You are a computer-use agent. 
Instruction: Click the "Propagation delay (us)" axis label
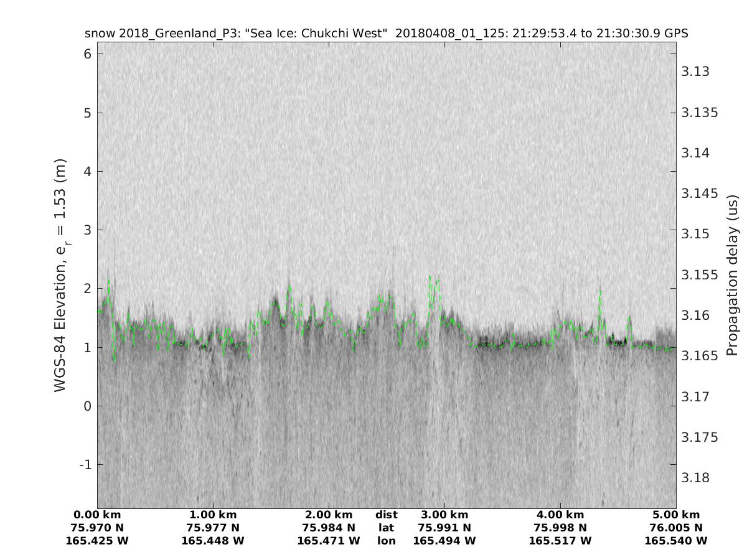pyautogui.click(x=733, y=275)
